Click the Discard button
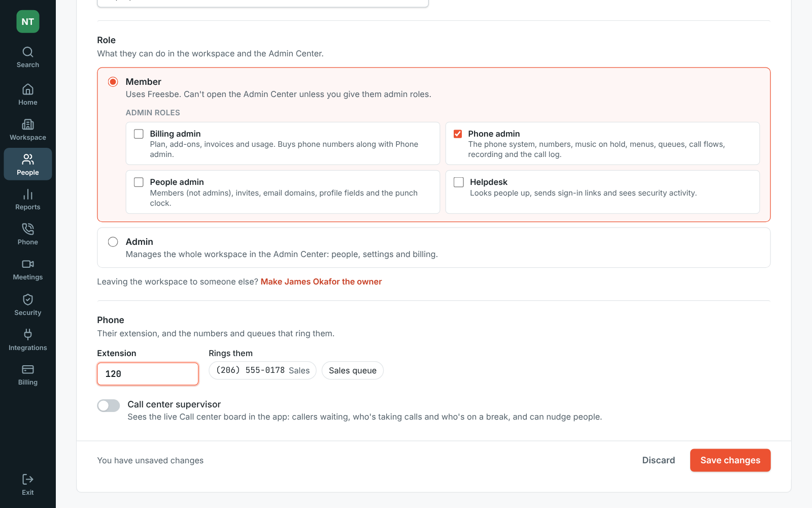The image size is (812, 508). (x=659, y=460)
